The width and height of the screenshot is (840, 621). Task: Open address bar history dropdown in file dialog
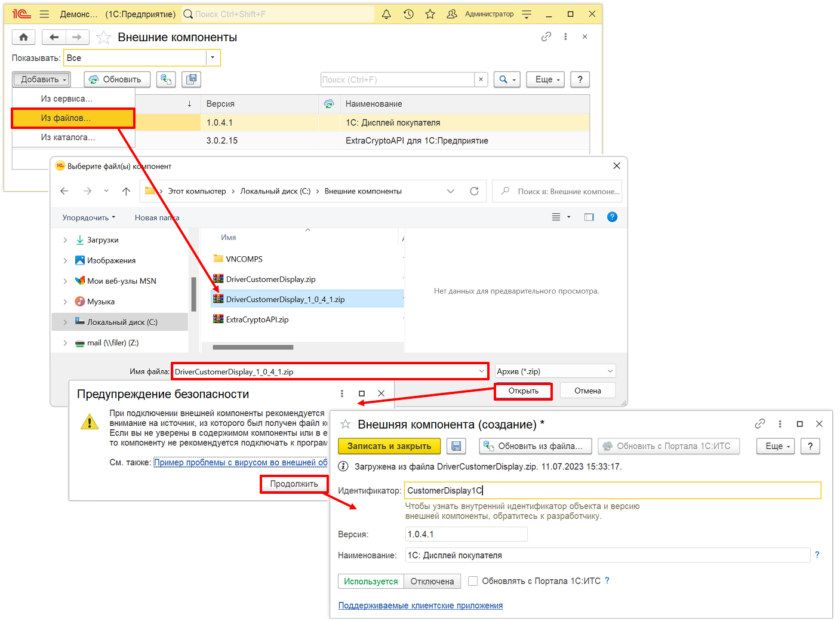pyautogui.click(x=451, y=191)
